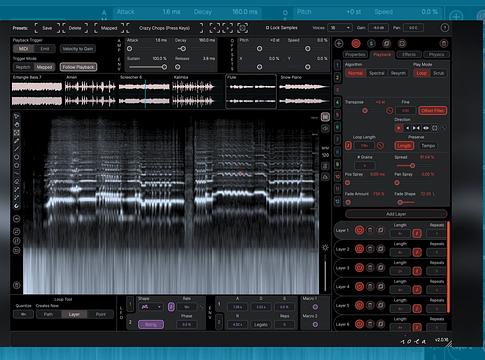
Task: Select the arrow selection tool
Action: point(16,116)
